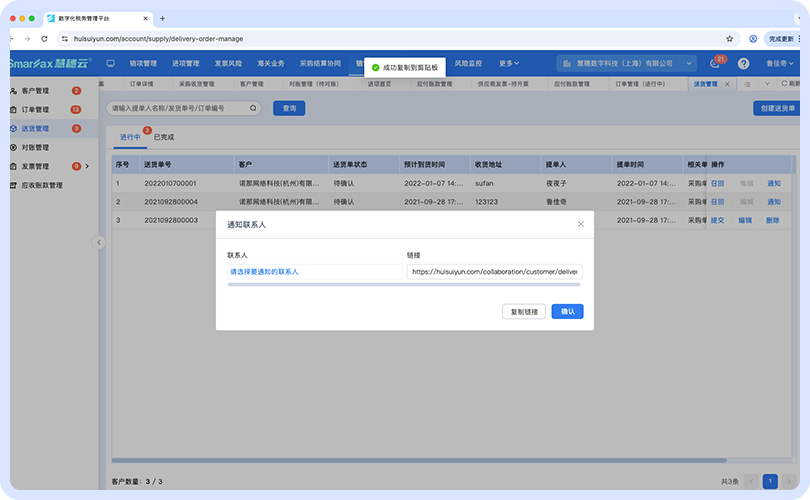
Task: Open the help question mark icon
Action: pyautogui.click(x=743, y=63)
